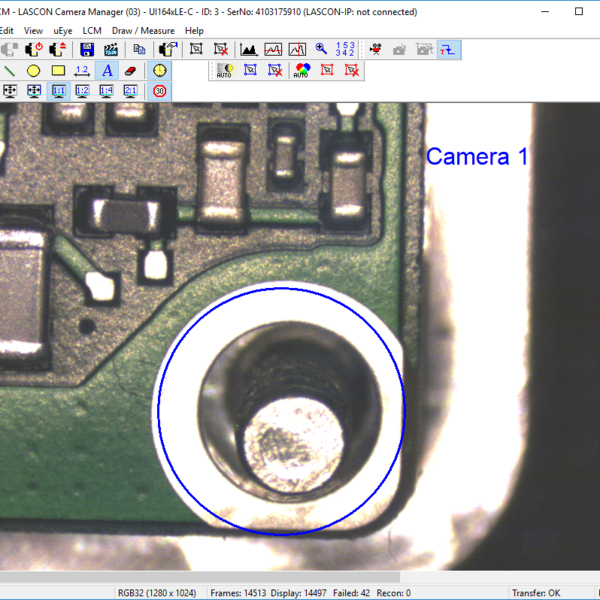Select the 1.2 distance measure tool
Image resolution: width=600 pixels, height=600 pixels.
(x=82, y=71)
